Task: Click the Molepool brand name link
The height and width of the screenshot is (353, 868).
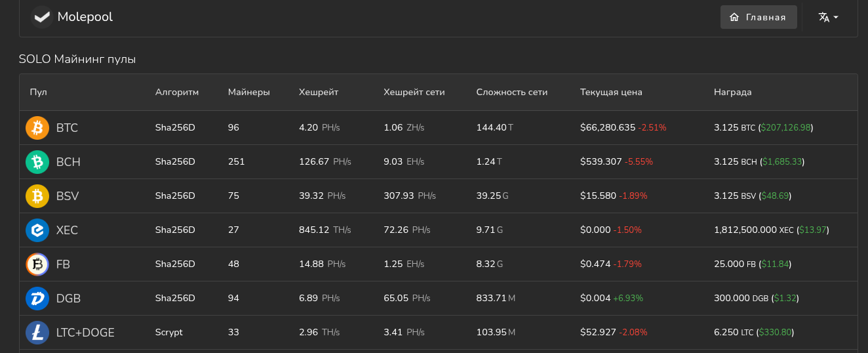Action: tap(85, 17)
